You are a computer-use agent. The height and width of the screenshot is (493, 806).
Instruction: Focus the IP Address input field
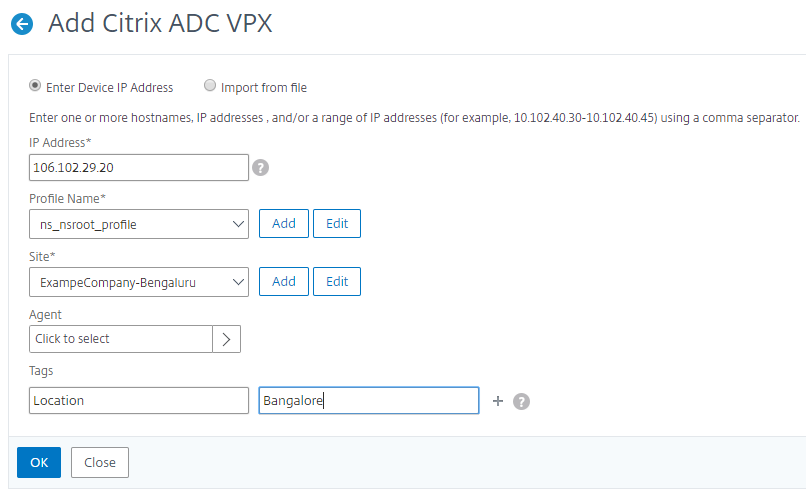coord(139,167)
